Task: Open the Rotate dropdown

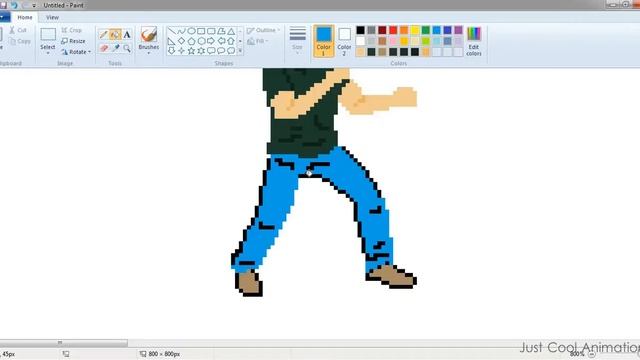Action: tap(76, 52)
